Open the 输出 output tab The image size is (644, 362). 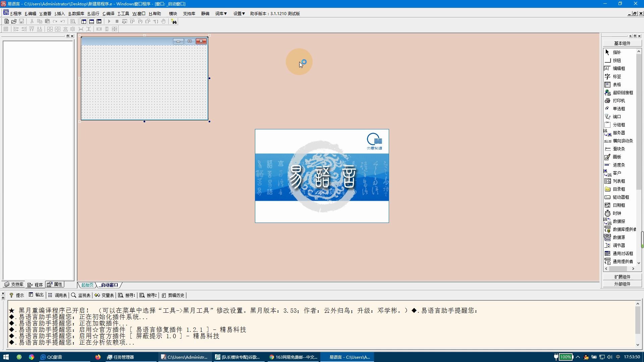[x=36, y=295]
